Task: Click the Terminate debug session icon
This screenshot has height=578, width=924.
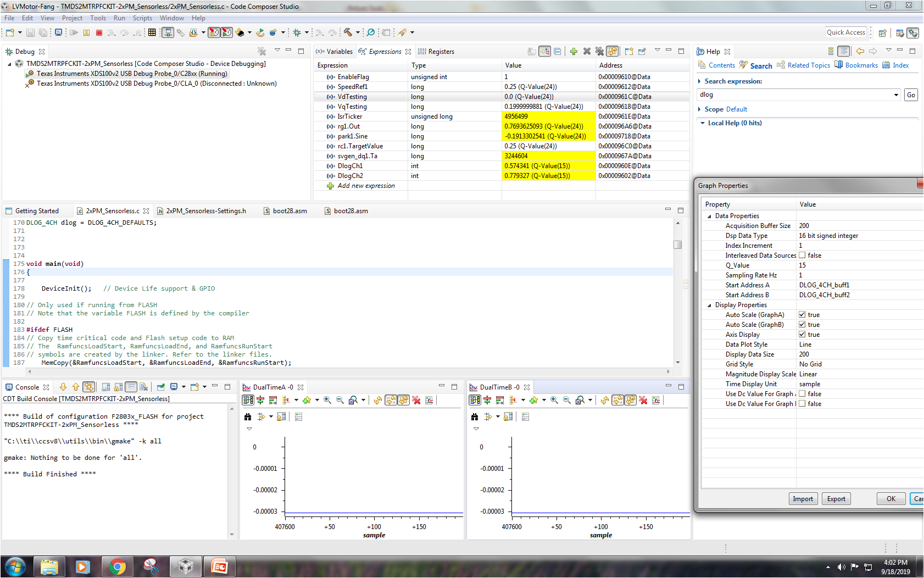Action: click(x=99, y=32)
